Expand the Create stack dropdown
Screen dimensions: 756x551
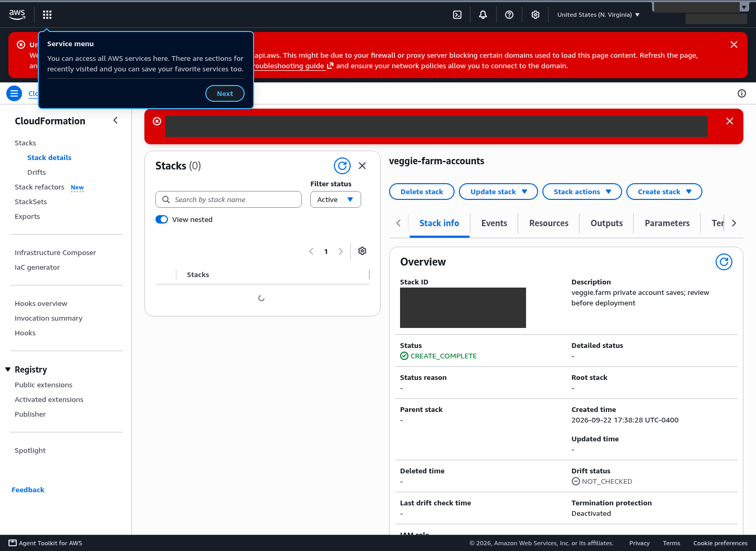pos(664,192)
